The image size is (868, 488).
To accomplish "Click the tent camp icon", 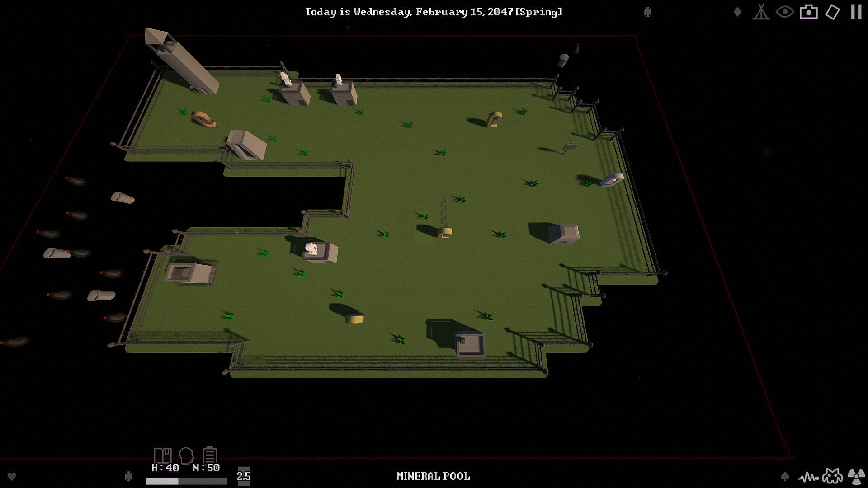I will [x=761, y=12].
